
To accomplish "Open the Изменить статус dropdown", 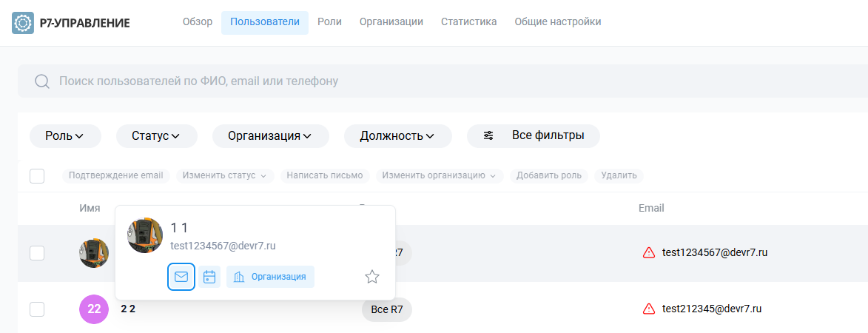I will (x=225, y=176).
